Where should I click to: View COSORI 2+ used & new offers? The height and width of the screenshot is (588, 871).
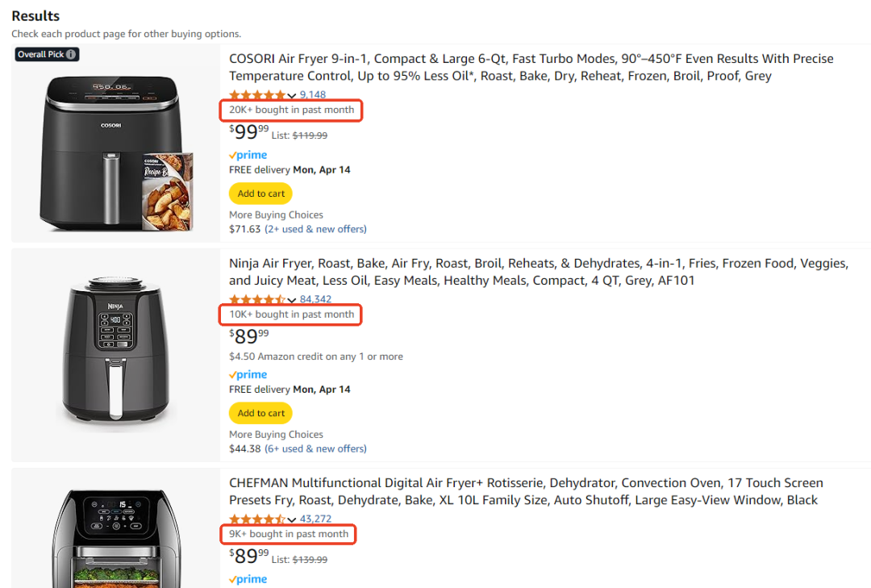click(315, 229)
